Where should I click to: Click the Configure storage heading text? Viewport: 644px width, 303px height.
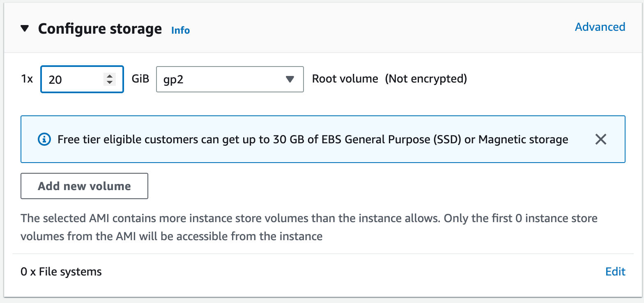pos(100,29)
